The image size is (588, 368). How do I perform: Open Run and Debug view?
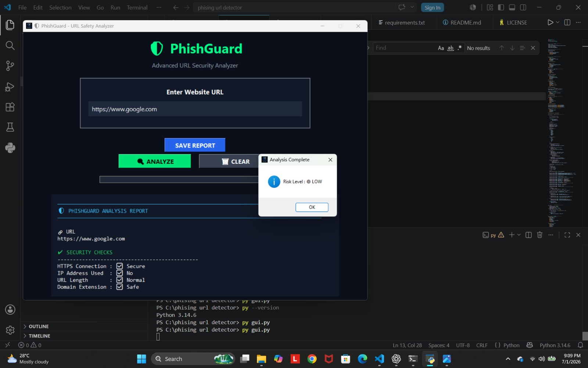pos(10,86)
